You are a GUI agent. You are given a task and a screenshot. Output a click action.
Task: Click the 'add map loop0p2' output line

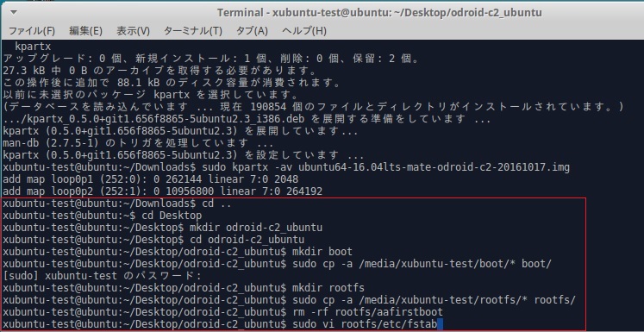click(163, 191)
